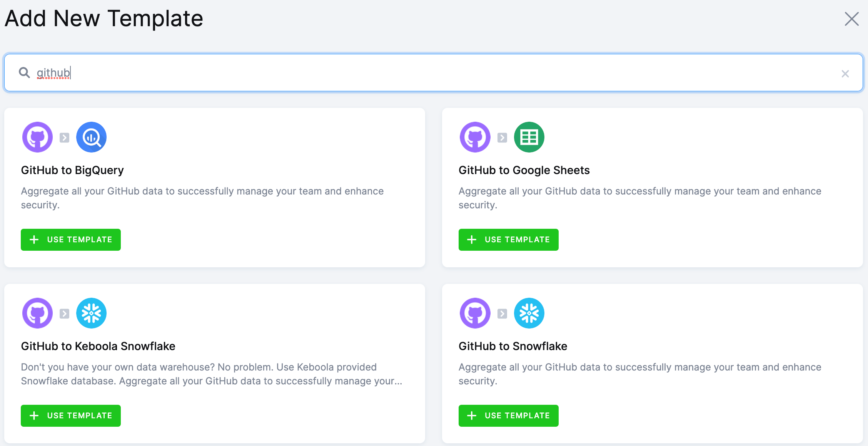Click the GitHub to Google Sheets title

(524, 170)
